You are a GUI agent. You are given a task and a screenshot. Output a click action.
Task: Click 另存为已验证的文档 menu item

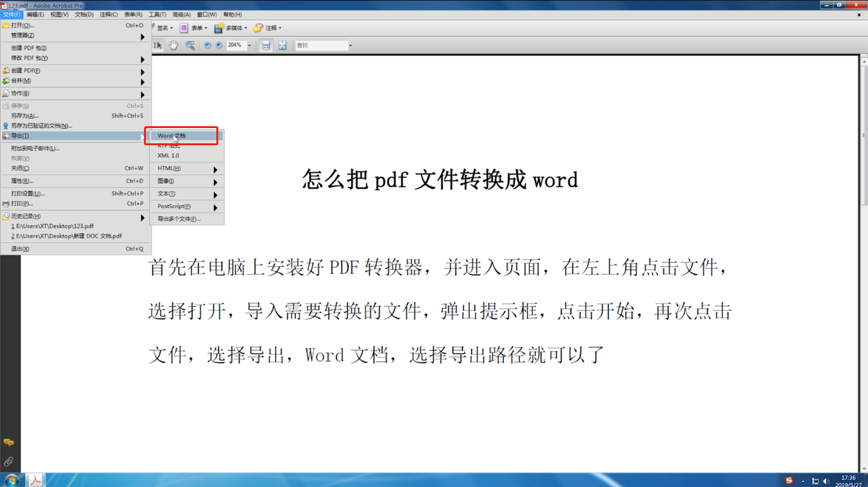[76, 126]
